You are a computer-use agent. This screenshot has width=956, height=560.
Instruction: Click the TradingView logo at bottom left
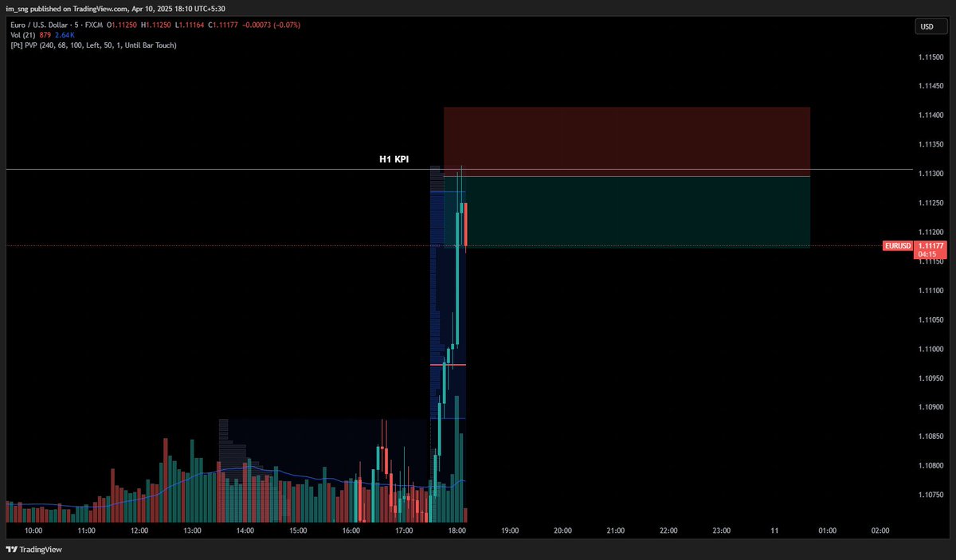click(x=33, y=549)
